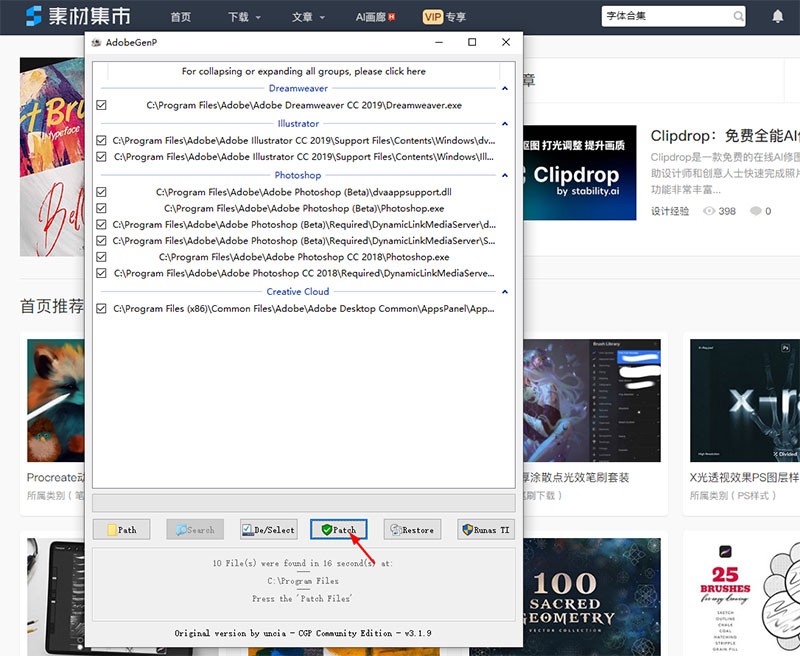
Task: Close the AdobeGenP window
Action: point(506,42)
